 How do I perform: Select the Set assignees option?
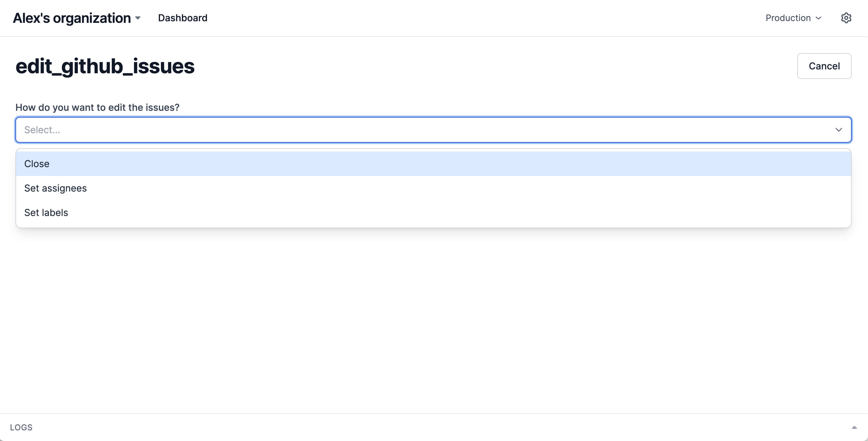[x=56, y=188]
